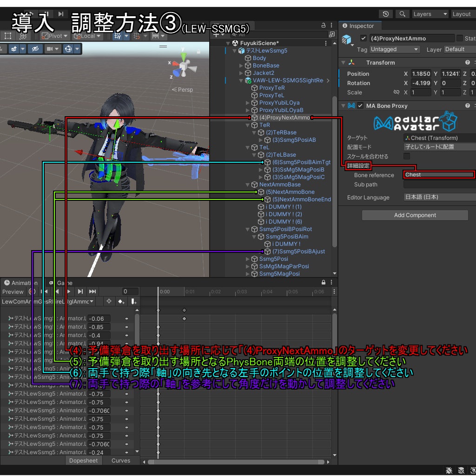Click the Sub path input field
This screenshot has height=476, width=476.
point(440,185)
